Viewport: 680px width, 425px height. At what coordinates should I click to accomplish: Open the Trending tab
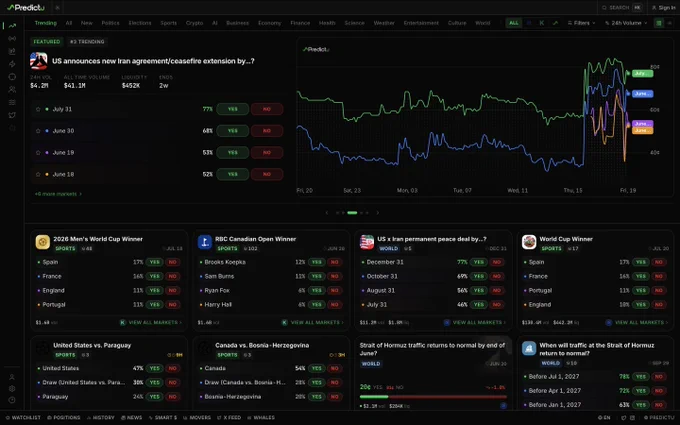pyautogui.click(x=46, y=23)
